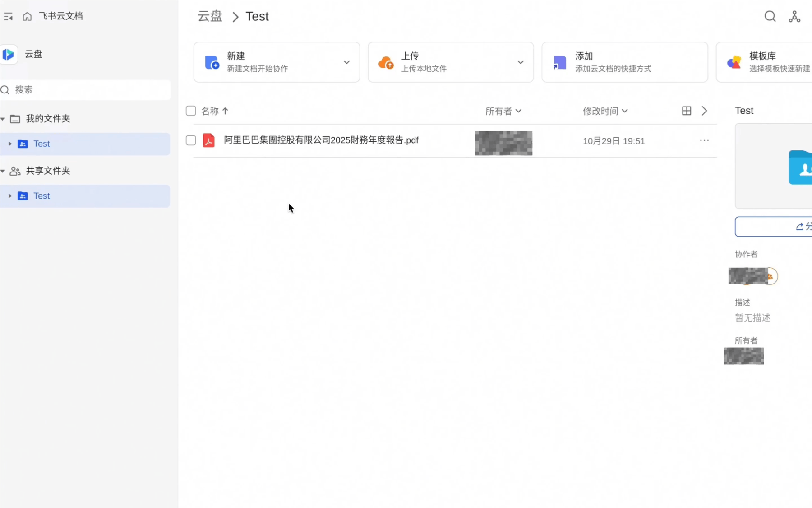This screenshot has height=508, width=812.
Task: Click the 共享文件夹 people icon
Action: click(15, 171)
